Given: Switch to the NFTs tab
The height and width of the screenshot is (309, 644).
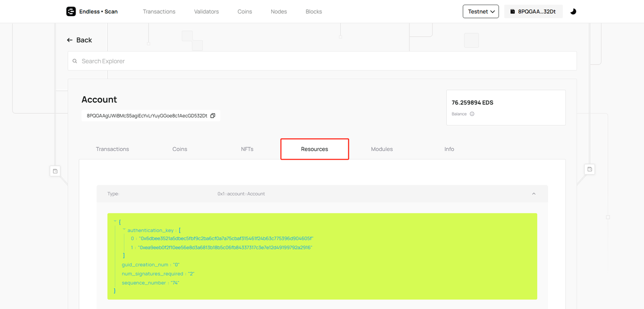Looking at the screenshot, I should (x=247, y=149).
